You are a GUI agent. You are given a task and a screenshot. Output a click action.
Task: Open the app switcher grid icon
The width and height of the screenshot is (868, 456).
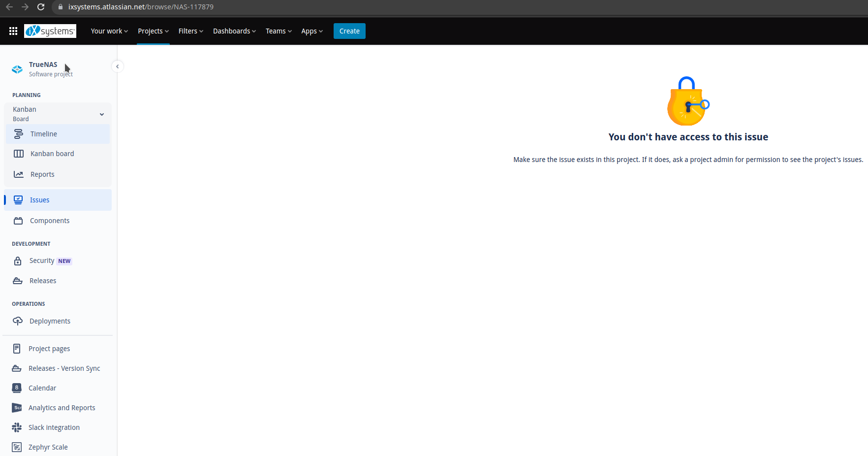pos(13,31)
